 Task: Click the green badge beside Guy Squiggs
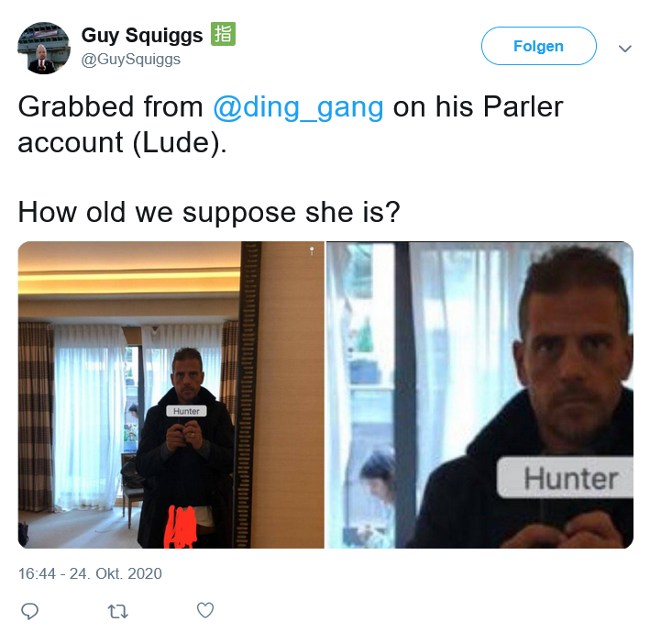223,34
